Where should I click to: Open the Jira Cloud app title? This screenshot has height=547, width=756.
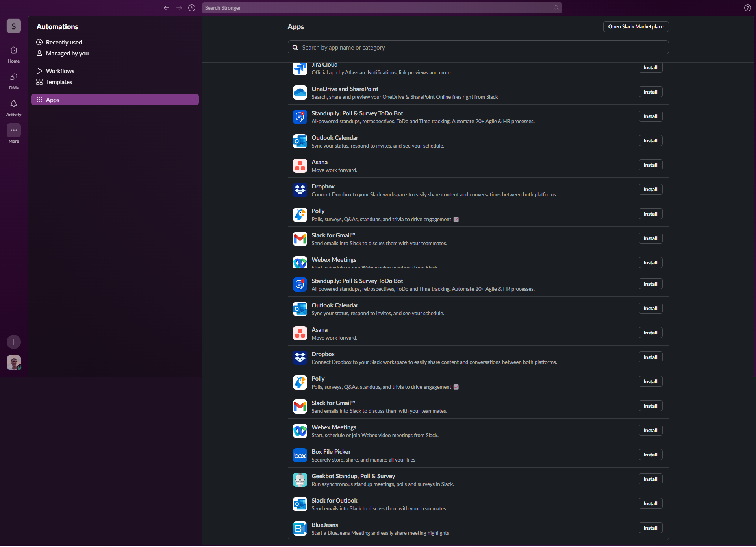324,65
